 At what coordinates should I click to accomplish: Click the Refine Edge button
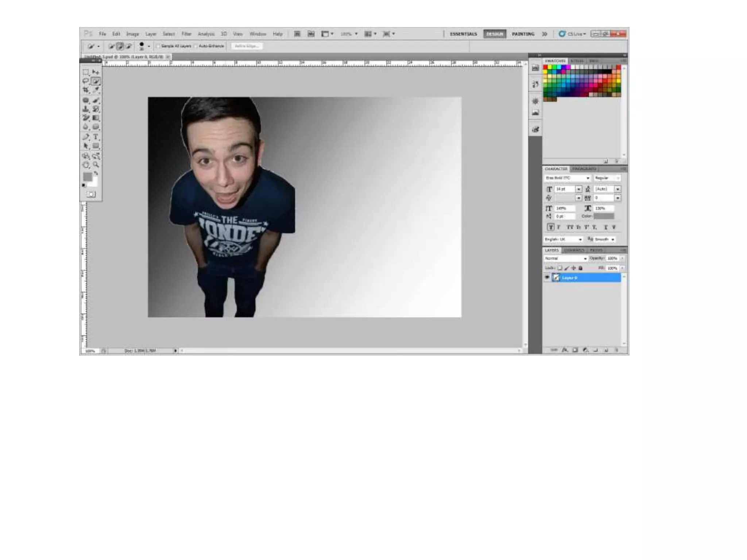(247, 46)
